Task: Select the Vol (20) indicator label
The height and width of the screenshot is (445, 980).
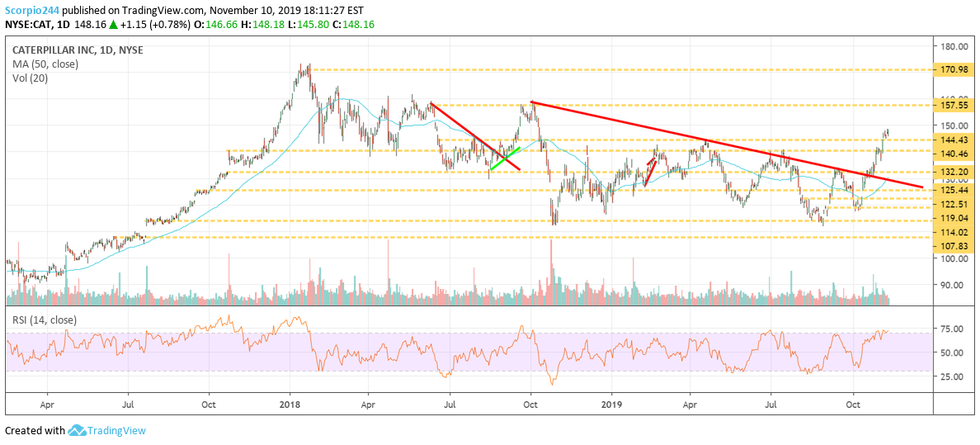Action: (30, 78)
